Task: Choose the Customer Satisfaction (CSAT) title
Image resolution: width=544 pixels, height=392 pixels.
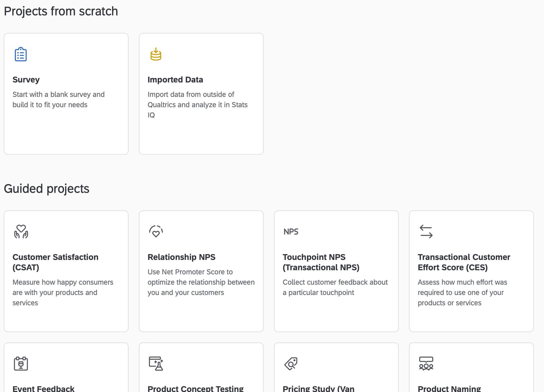Action: coord(55,262)
